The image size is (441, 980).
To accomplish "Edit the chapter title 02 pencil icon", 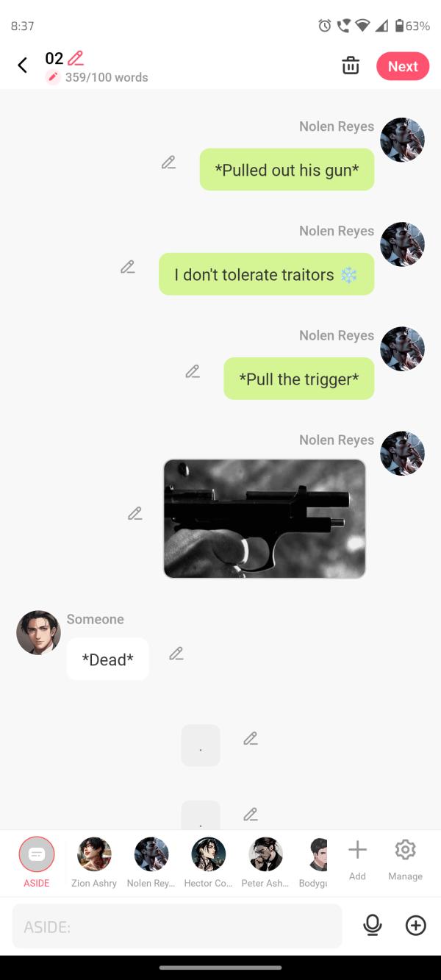I will [75, 58].
